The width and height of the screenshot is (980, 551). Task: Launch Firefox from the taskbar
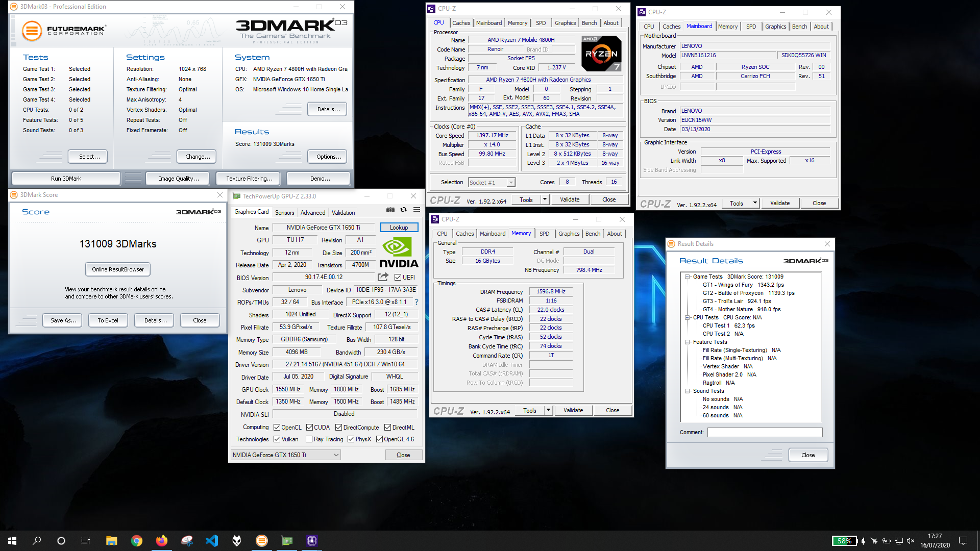(161, 541)
